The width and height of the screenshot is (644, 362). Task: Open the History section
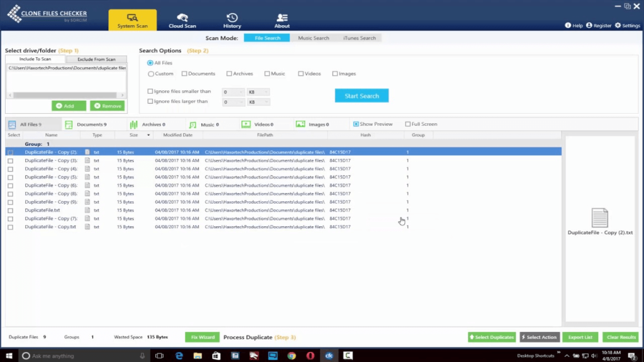click(232, 20)
